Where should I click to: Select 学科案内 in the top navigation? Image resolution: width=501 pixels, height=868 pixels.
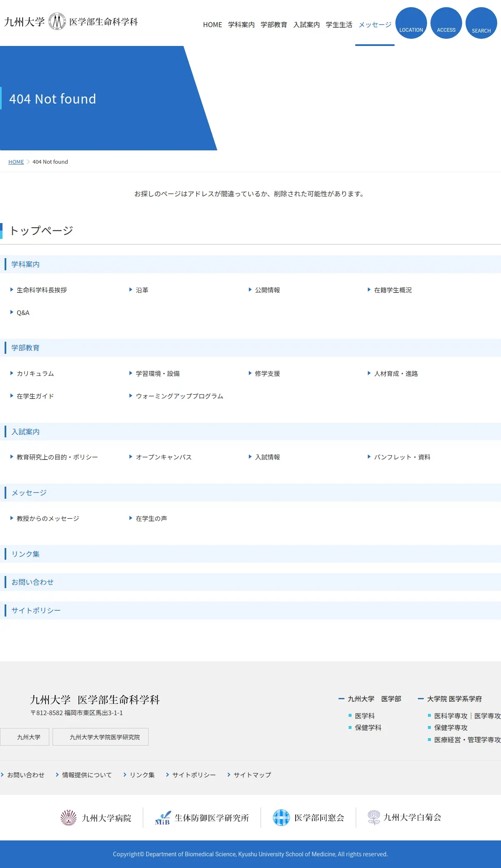pos(241,25)
